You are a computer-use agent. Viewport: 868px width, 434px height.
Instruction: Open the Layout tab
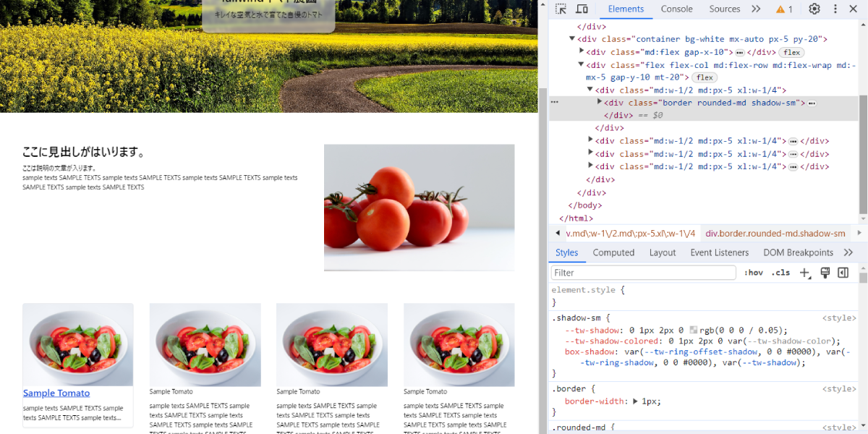tap(663, 252)
